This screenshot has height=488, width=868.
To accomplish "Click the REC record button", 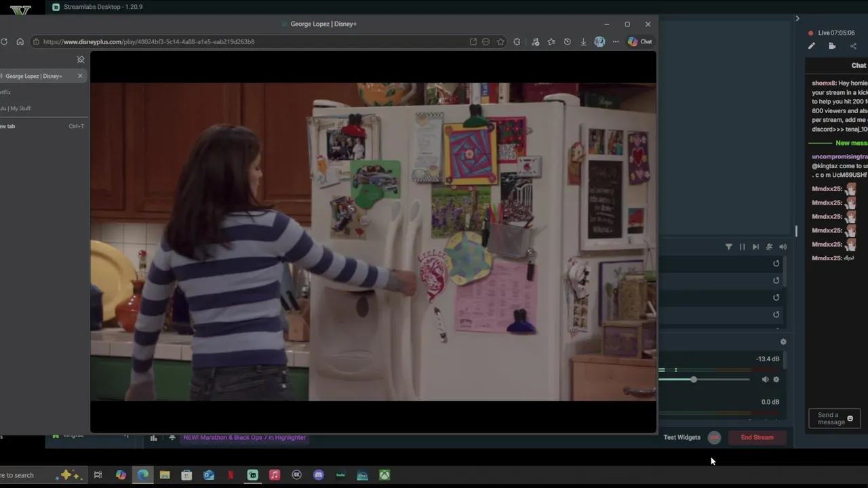I will (714, 438).
